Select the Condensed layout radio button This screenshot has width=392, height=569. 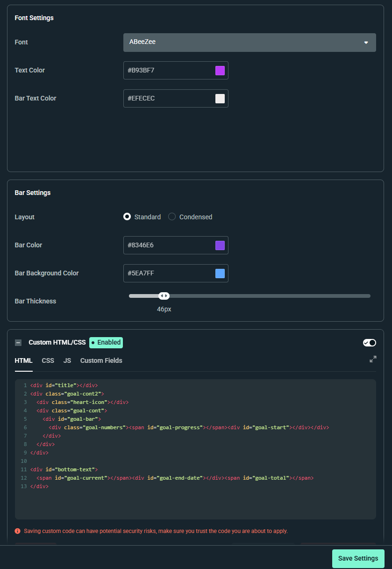(x=171, y=216)
